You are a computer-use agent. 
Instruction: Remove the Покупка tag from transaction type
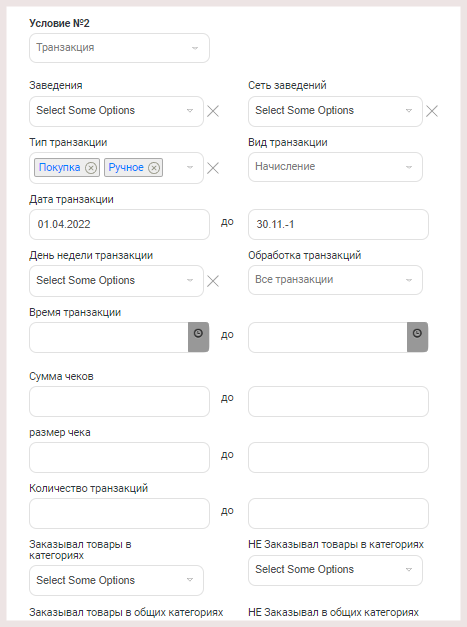point(91,168)
